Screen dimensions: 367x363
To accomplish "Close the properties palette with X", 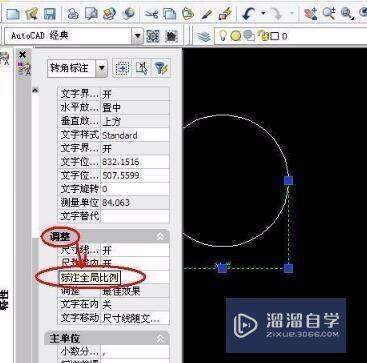I will (22, 54).
